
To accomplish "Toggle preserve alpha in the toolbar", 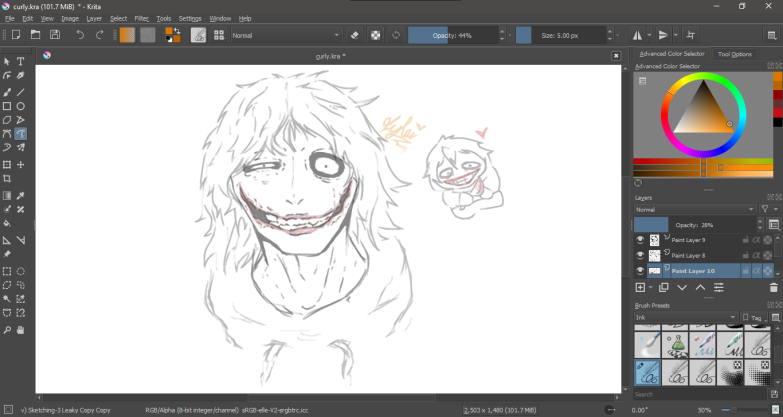I will pos(376,35).
